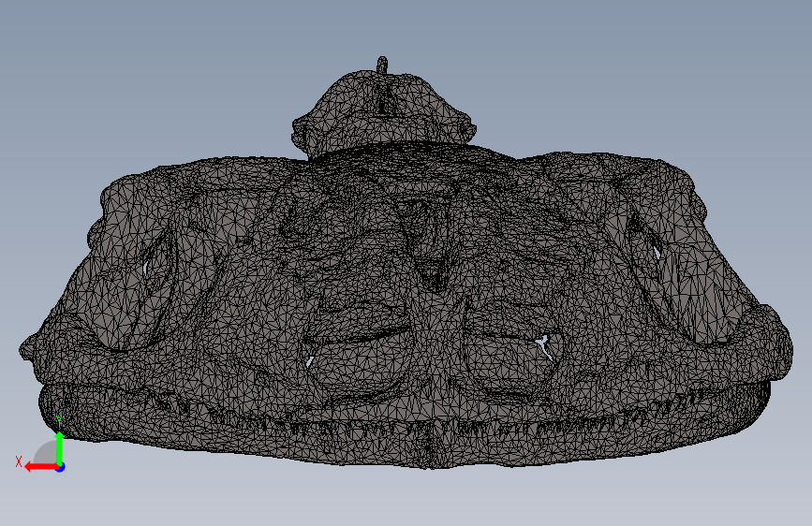The image size is (812, 526).
Task: Click the green Y axis arrow of the triad
Action: [60, 448]
